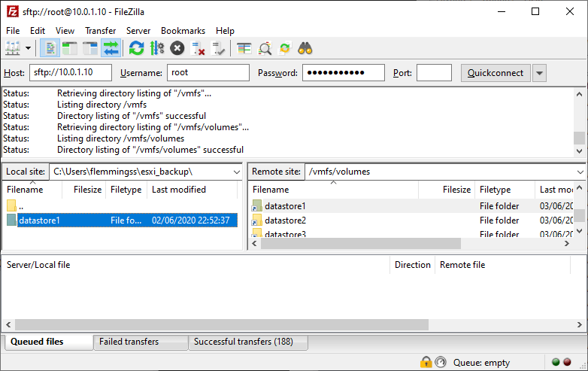Click the FileZilla app icon in title bar
588x371 pixels.
pyautogui.click(x=12, y=11)
